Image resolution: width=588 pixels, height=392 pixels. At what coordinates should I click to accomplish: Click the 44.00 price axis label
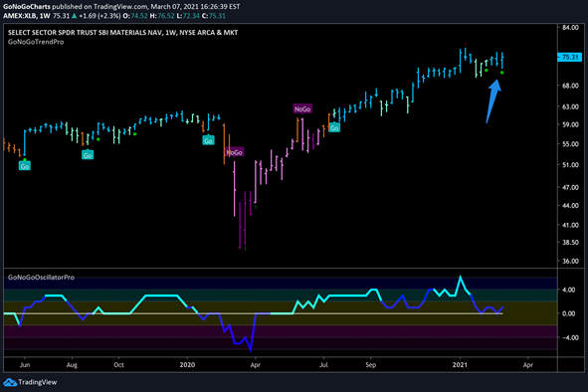(x=570, y=206)
